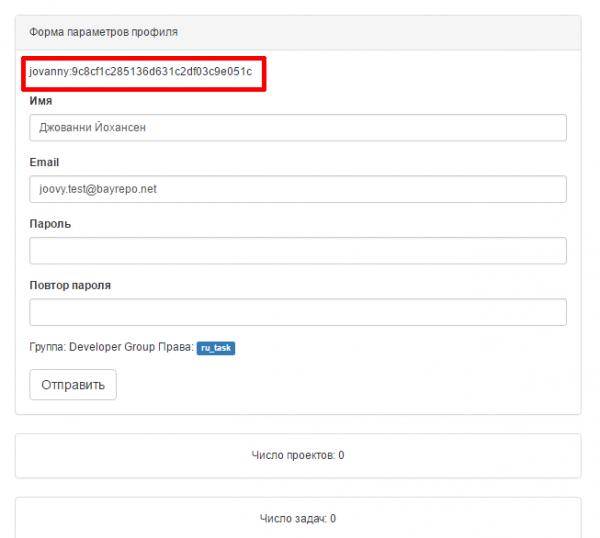This screenshot has width=600, height=538.
Task: Select the jovanny username text in token line
Action: (x=49, y=72)
